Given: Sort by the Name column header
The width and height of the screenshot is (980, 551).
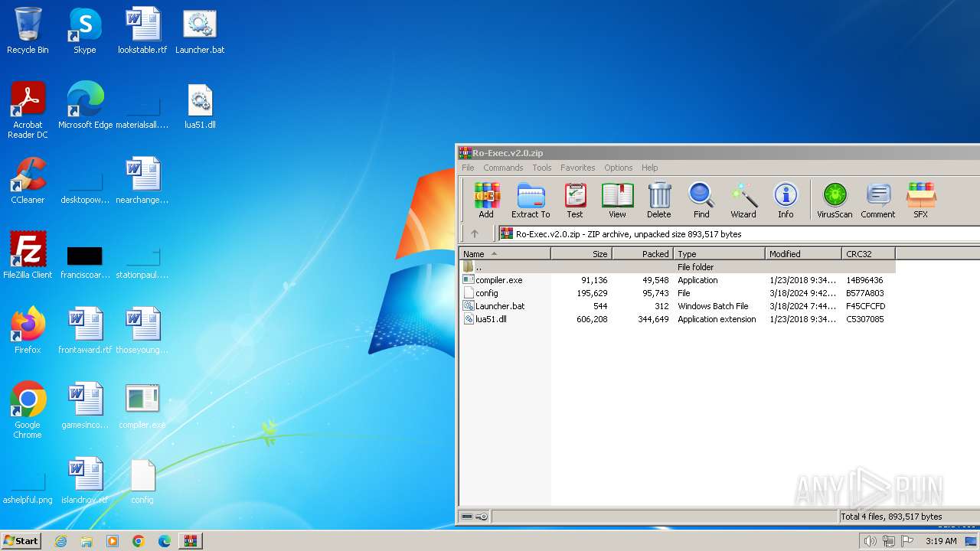Looking at the screenshot, I should point(505,254).
